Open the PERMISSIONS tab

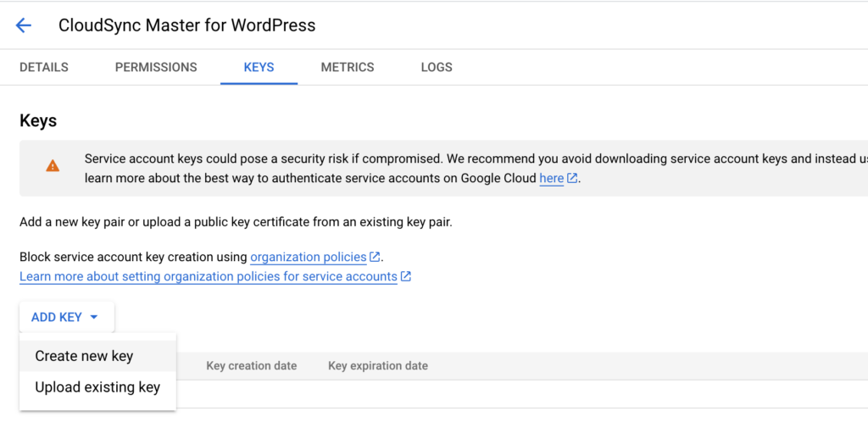click(156, 67)
